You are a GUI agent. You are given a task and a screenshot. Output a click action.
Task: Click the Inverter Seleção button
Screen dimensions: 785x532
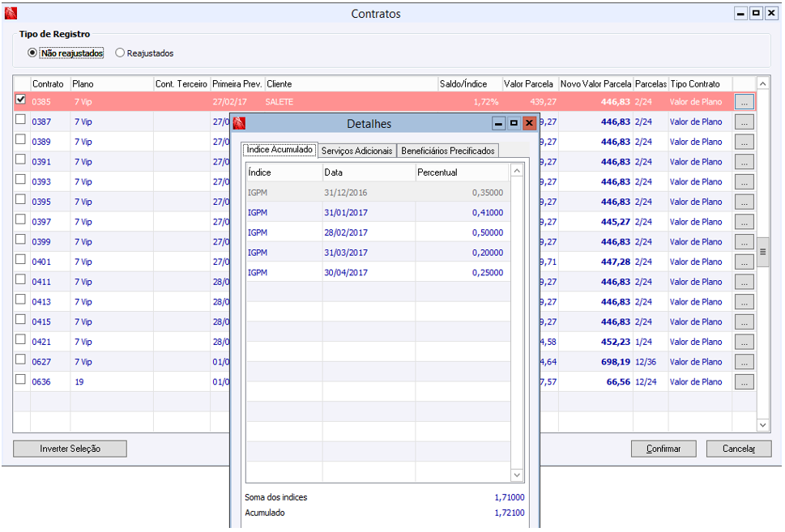click(70, 449)
